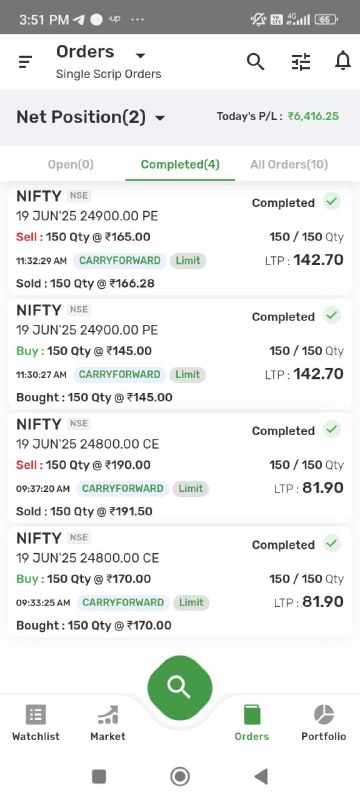Tap CARRYFORWARD tag on 24800 CE buy order

tap(123, 603)
